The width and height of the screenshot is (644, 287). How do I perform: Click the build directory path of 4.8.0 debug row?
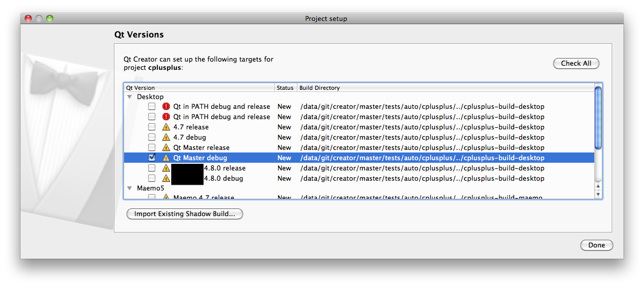click(422, 178)
